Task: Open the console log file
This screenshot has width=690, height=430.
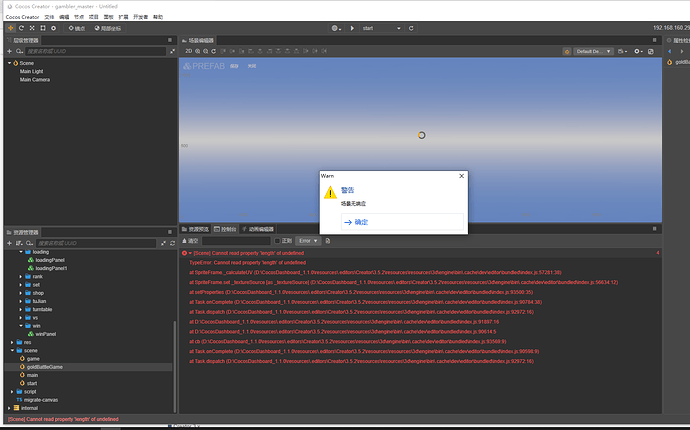Action: click(x=328, y=241)
